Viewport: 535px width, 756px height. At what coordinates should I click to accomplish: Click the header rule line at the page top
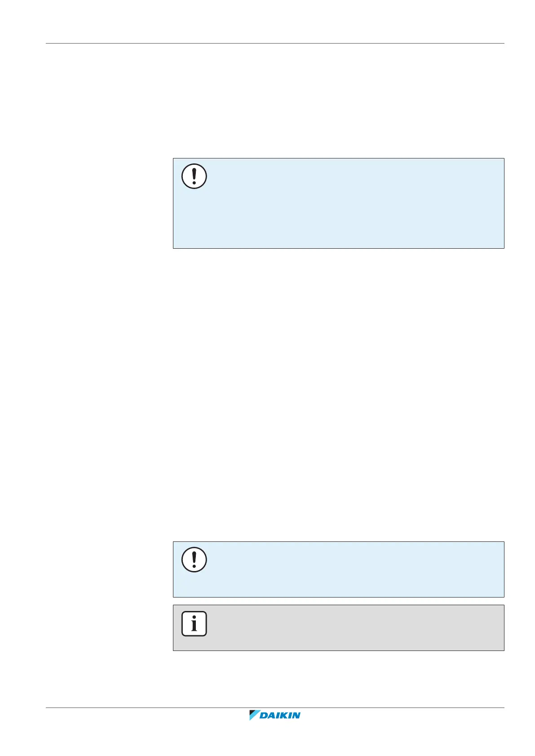tap(275, 44)
